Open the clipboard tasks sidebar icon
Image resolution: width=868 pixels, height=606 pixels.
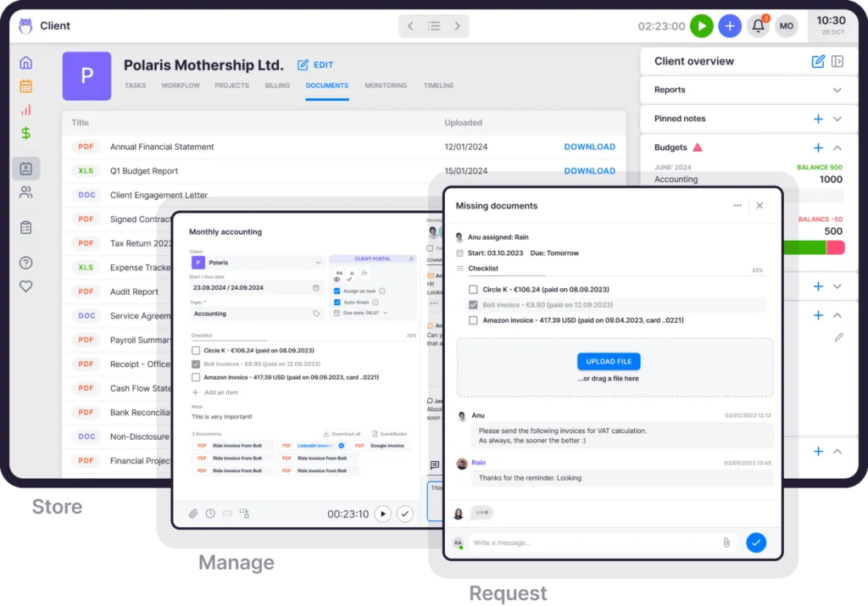point(26,227)
